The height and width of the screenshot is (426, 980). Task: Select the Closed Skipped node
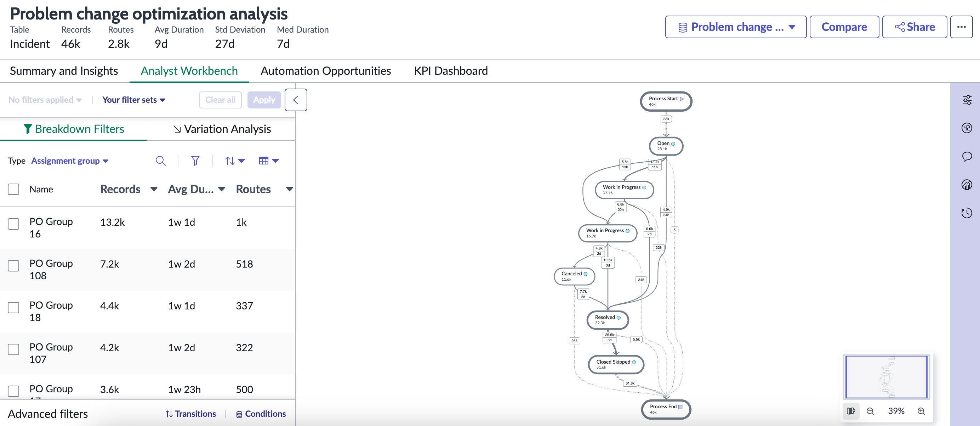[x=616, y=364]
